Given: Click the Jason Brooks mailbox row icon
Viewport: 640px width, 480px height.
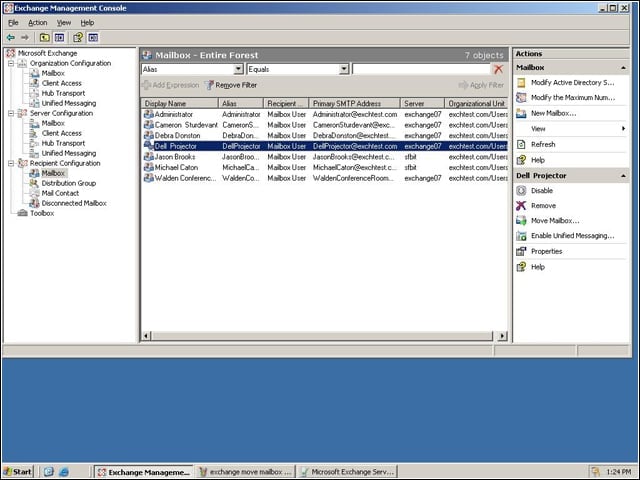Looking at the screenshot, I should (x=149, y=157).
